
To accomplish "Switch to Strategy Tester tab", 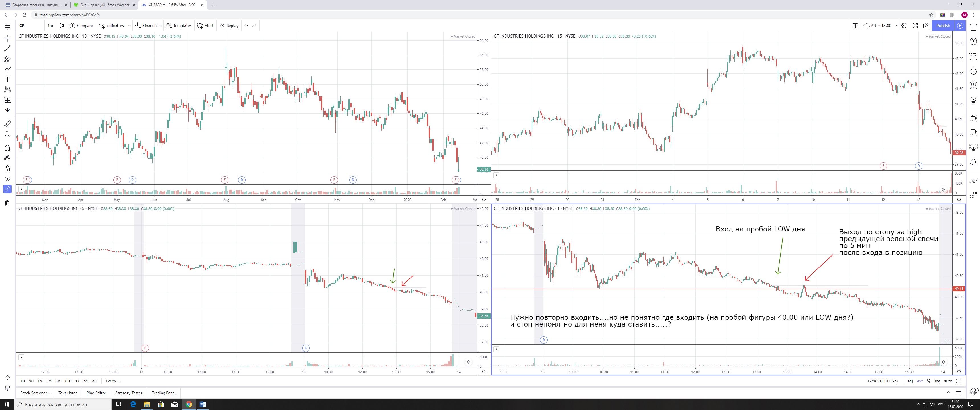I will (x=128, y=393).
